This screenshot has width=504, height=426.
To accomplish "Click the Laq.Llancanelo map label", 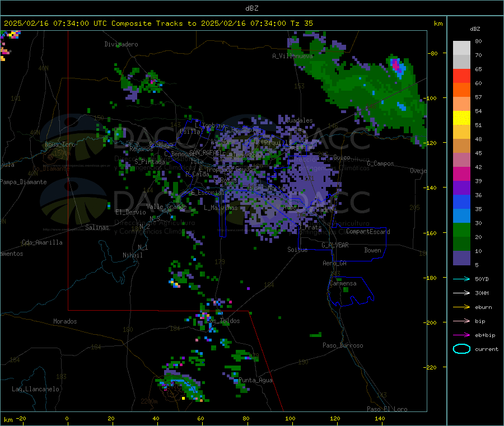I will click(35, 390).
